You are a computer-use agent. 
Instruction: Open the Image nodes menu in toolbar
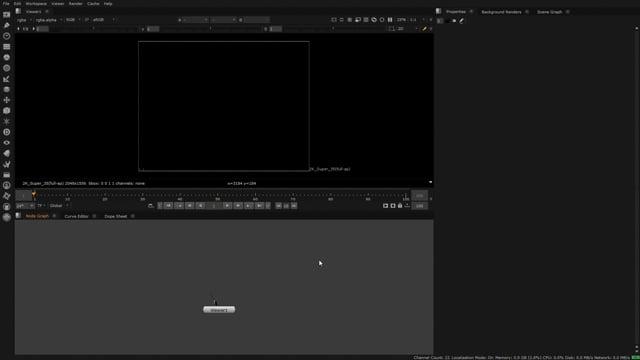(7, 15)
